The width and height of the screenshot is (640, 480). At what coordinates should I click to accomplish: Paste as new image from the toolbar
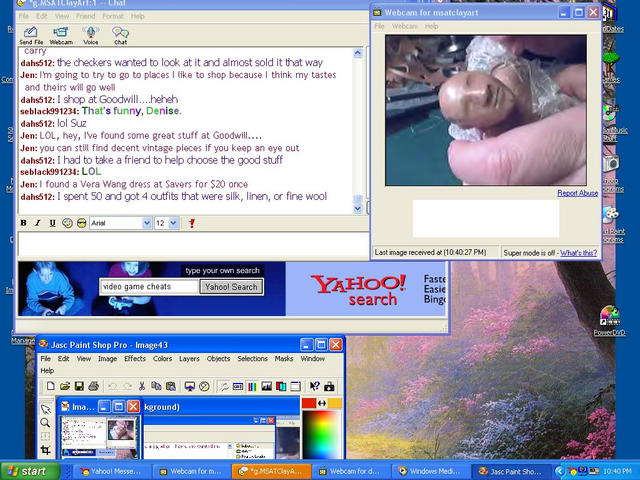point(171,386)
